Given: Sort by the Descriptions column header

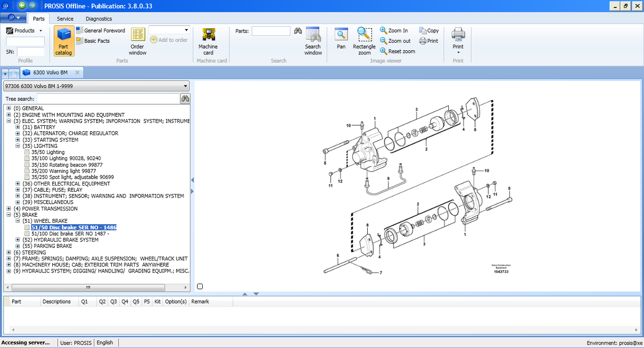Looking at the screenshot, I should coord(59,302).
